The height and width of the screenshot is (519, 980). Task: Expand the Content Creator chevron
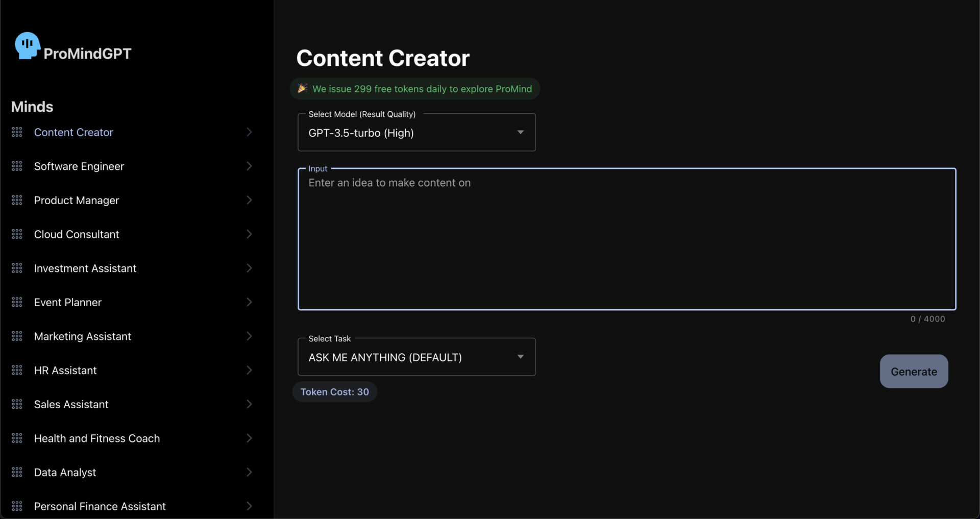249,132
